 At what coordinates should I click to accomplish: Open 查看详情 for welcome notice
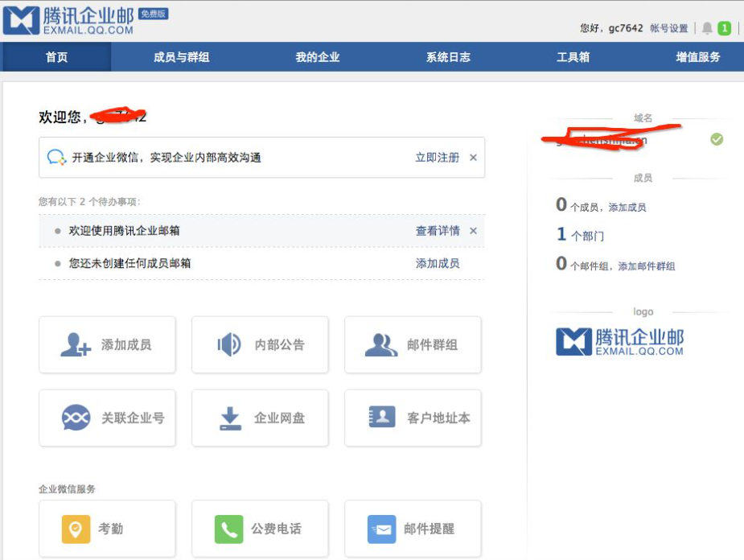pos(438,231)
